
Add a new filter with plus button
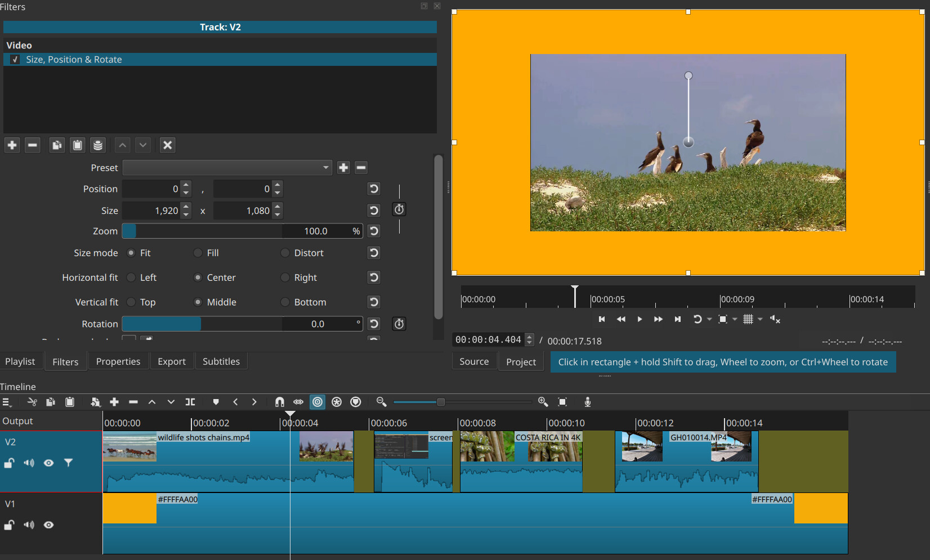point(12,145)
